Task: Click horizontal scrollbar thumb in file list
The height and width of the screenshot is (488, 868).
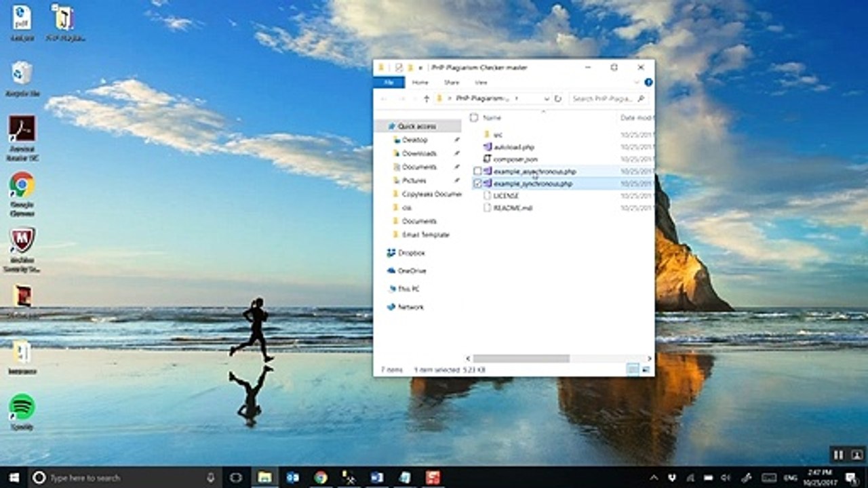Action: click(521, 358)
